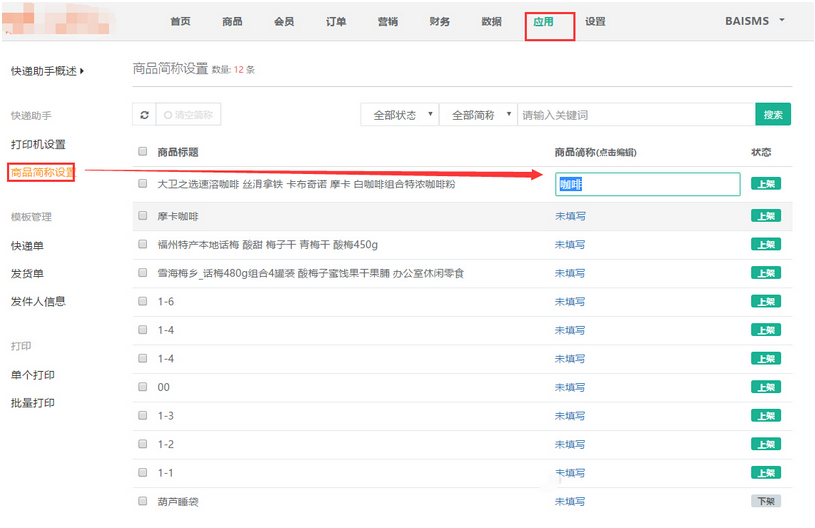Select 批量打印 in the sidebar

pyautogui.click(x=33, y=403)
